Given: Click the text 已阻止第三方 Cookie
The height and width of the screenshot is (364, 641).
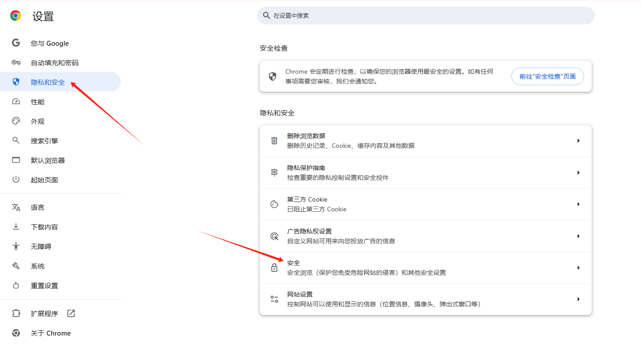Looking at the screenshot, I should [317, 209].
